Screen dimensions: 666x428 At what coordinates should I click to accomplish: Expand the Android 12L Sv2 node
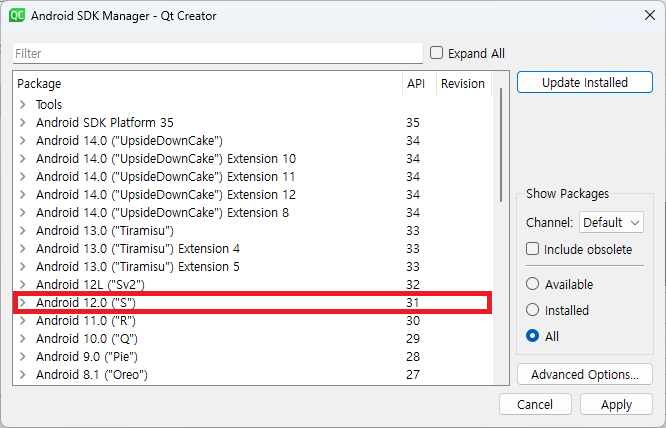coord(23,284)
